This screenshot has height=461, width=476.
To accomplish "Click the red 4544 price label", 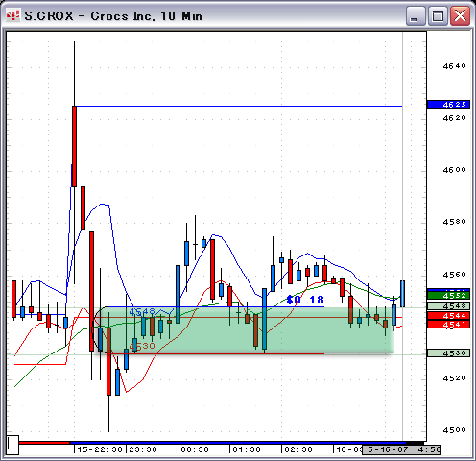I will pyautogui.click(x=448, y=316).
